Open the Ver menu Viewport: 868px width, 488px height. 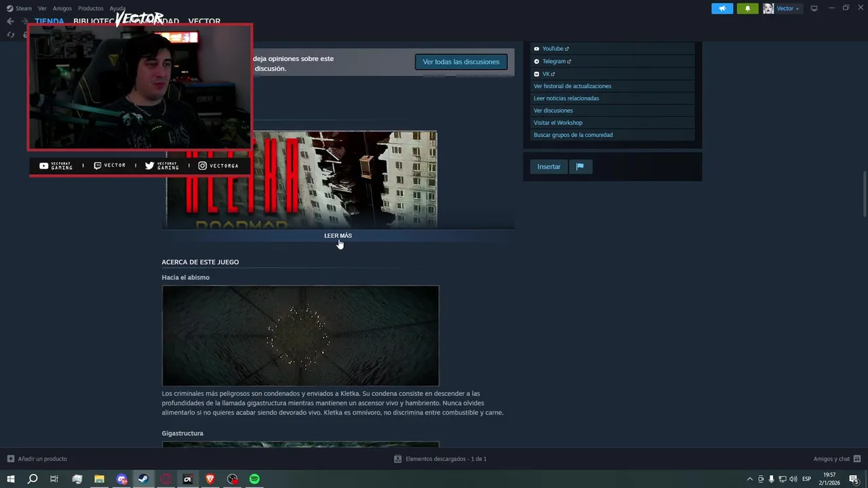[x=42, y=8]
